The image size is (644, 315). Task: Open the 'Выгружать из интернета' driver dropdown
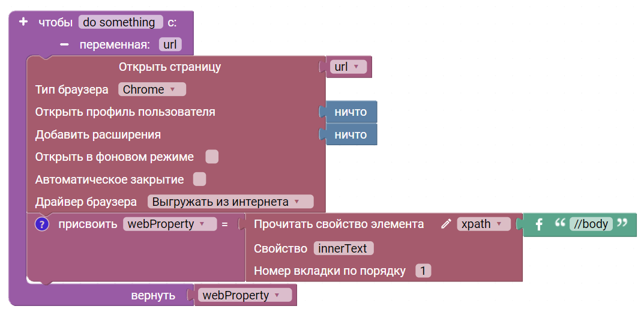(x=230, y=202)
